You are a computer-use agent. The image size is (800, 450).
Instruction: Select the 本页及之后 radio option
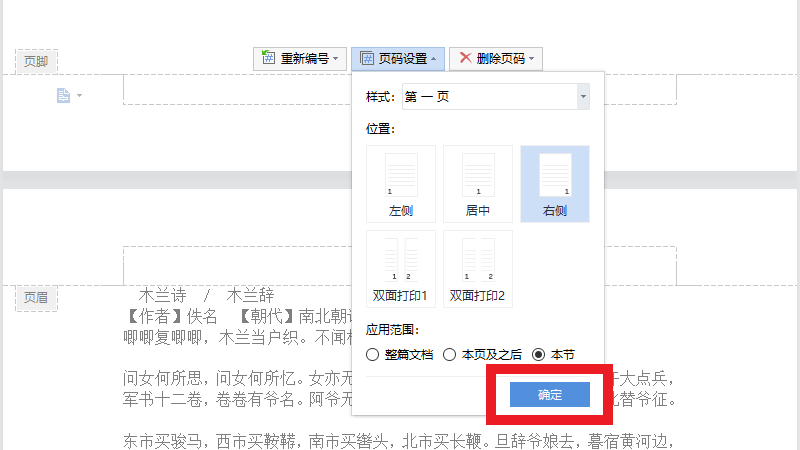(x=450, y=354)
